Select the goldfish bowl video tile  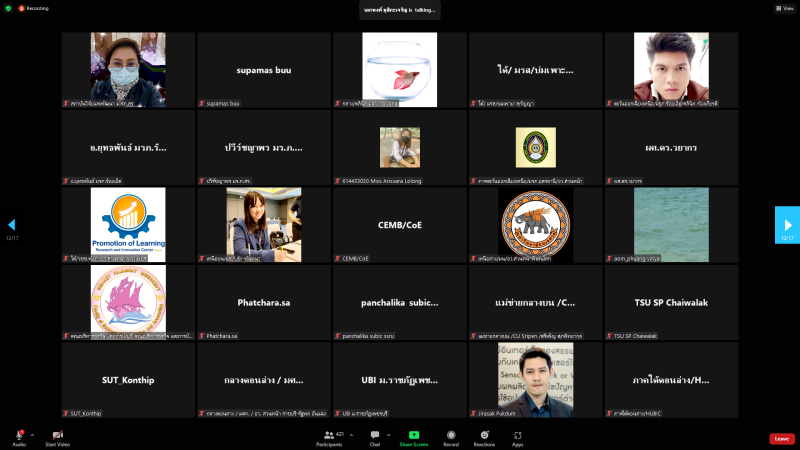(399, 69)
